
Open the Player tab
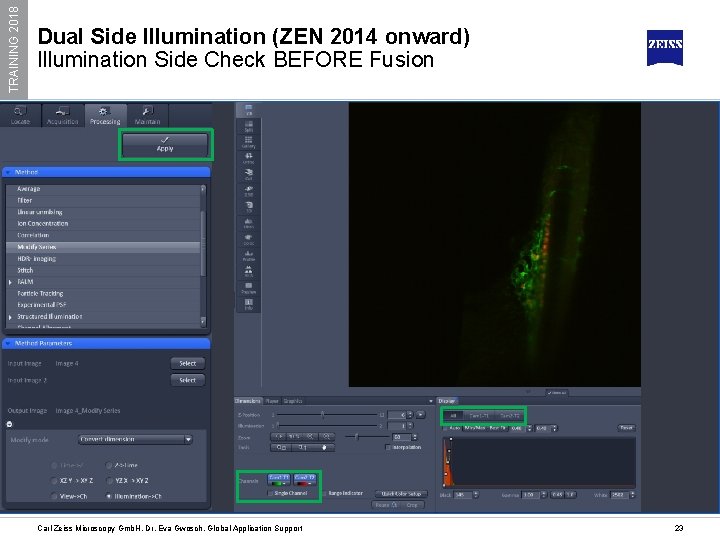point(272,401)
